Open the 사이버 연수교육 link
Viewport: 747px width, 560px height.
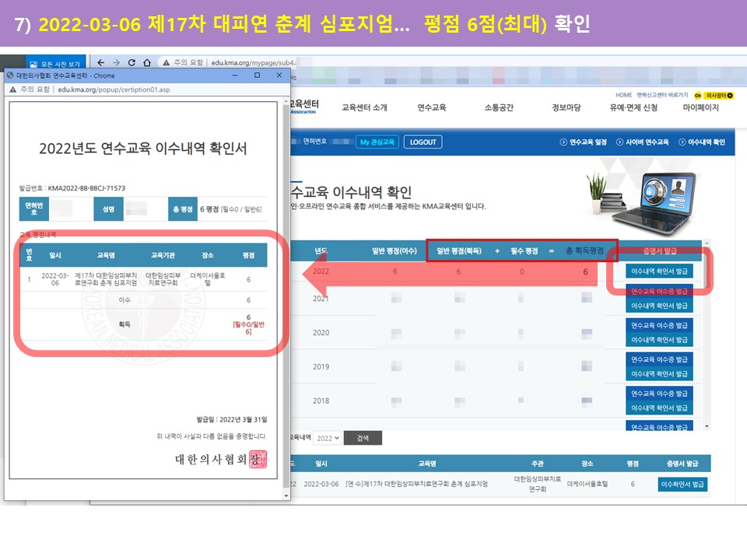642,142
